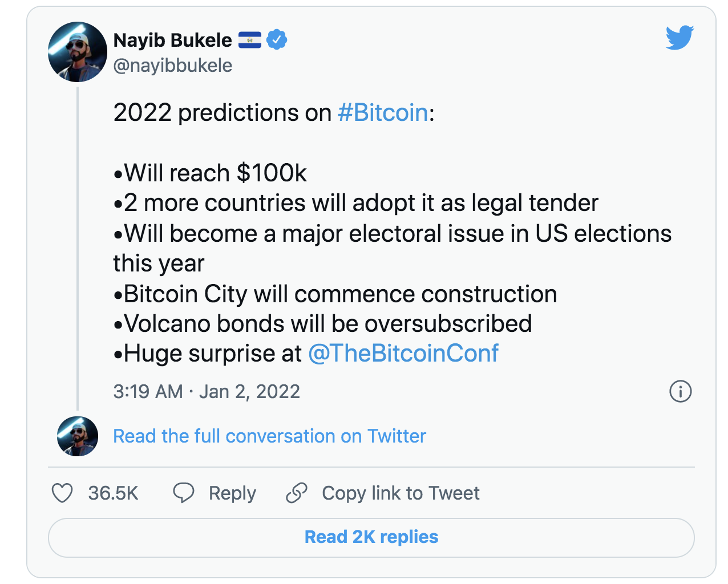
Task: Click the Nayib Bukele display name
Action: click(x=172, y=40)
